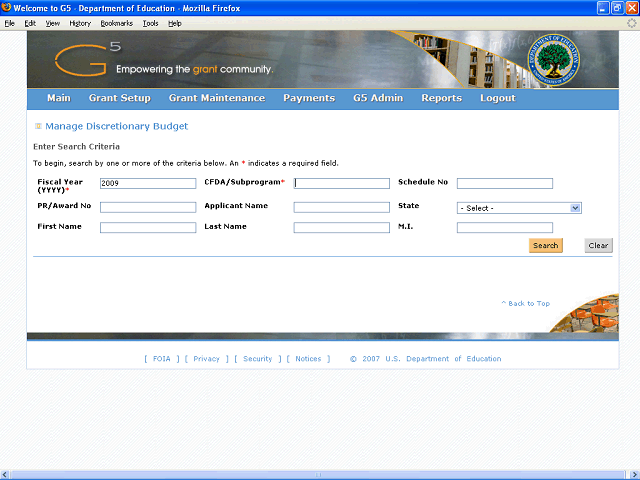
Task: Click the CFDA/Subprogram input field
Action: [342, 183]
